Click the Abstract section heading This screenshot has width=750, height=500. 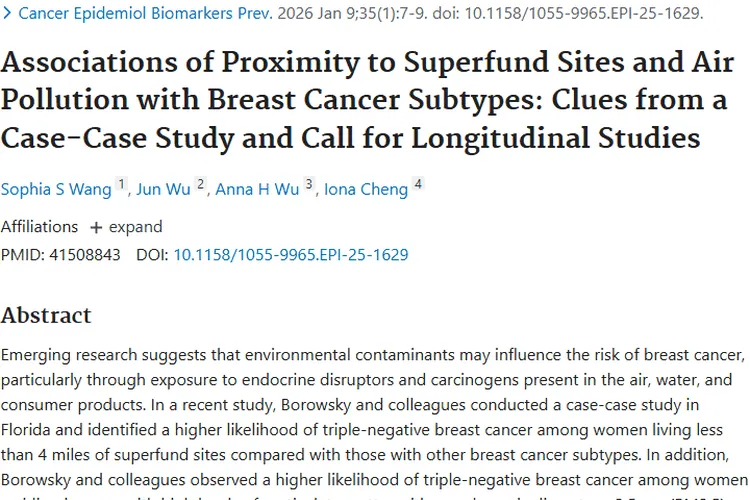(46, 316)
